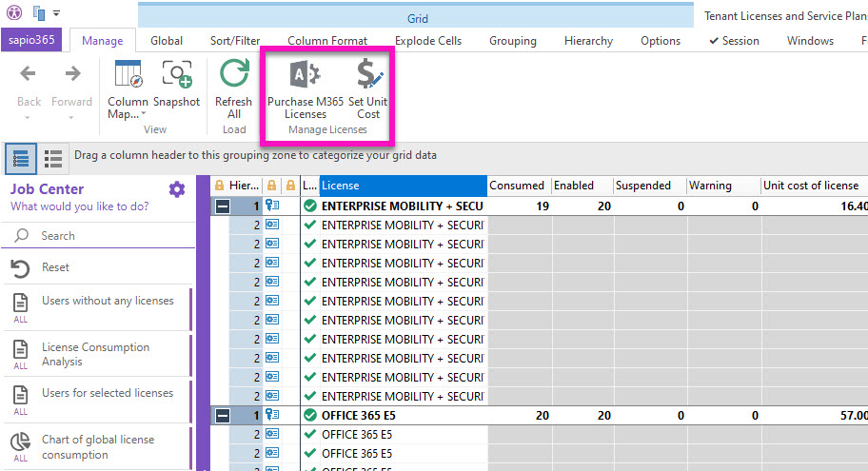Run Users for selected licenses job
This screenshot has height=471, width=868.
coord(97,401)
